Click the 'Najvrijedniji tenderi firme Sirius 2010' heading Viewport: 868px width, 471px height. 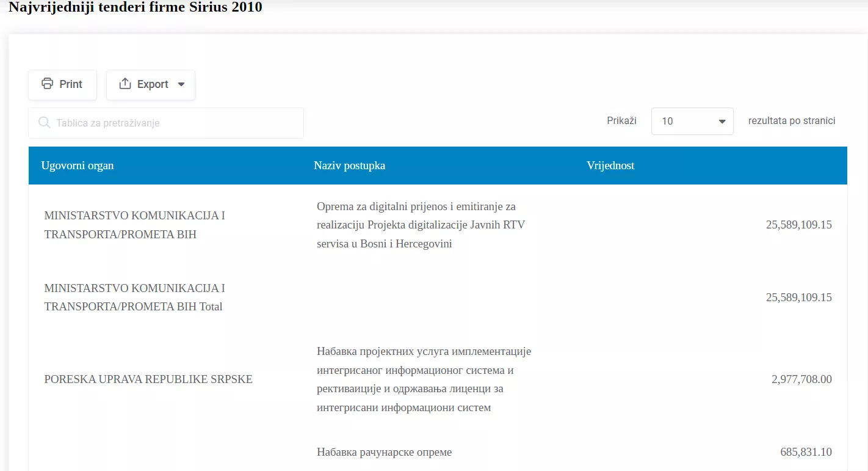tap(136, 8)
